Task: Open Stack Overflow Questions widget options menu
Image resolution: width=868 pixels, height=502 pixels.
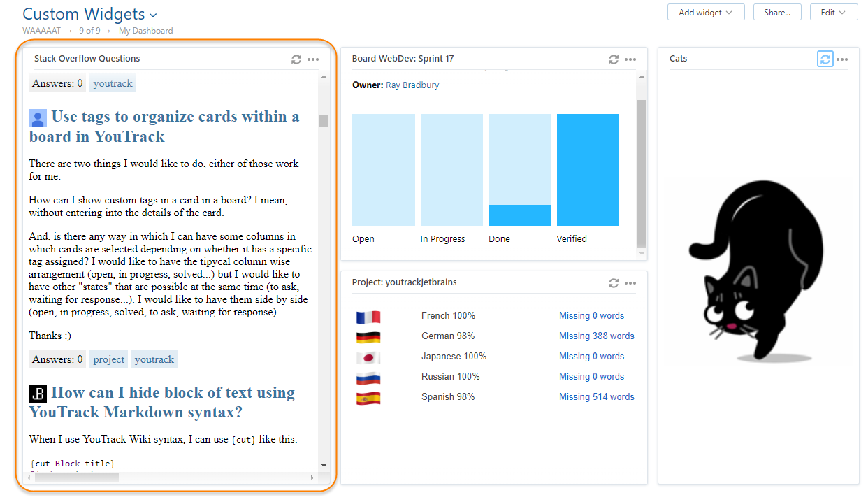Action: pos(313,59)
